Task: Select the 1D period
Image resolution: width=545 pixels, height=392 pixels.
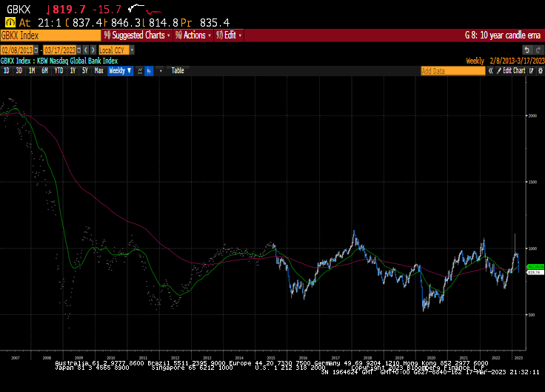Action: pos(7,71)
